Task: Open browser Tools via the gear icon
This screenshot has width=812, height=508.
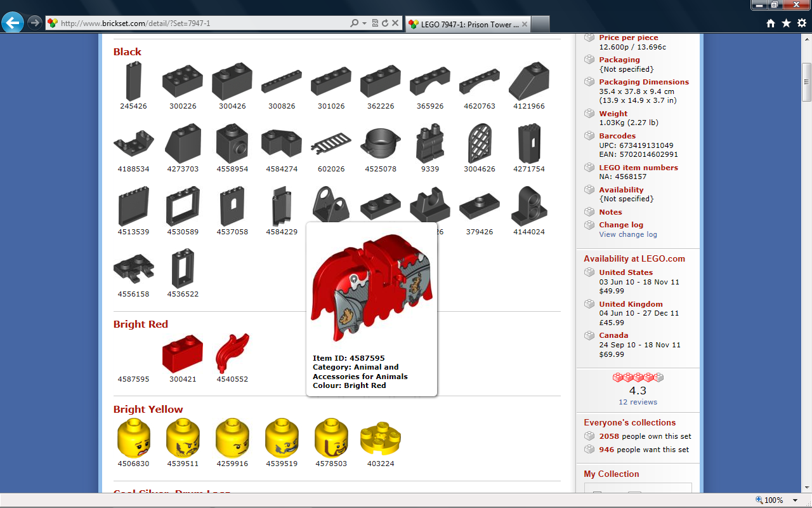Action: (801, 23)
